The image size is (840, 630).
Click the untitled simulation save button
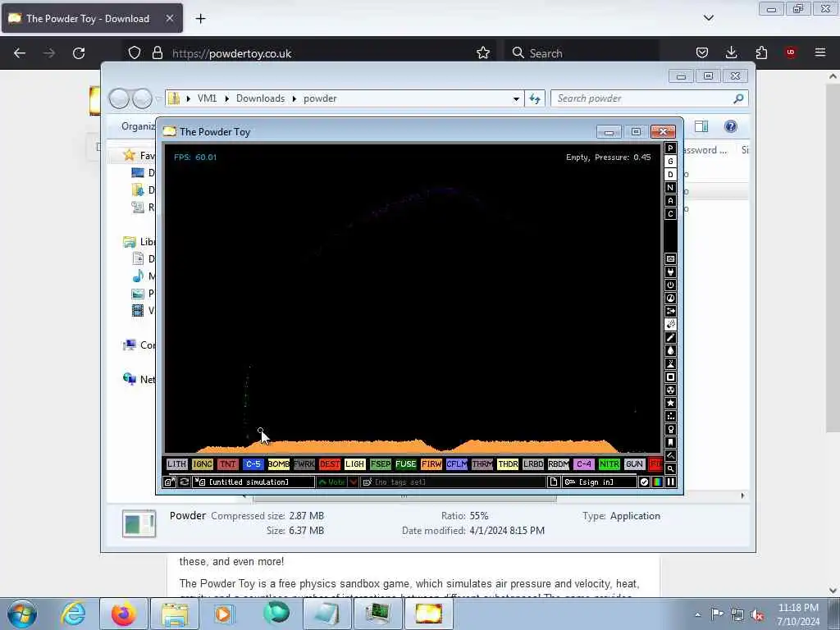tap(253, 482)
